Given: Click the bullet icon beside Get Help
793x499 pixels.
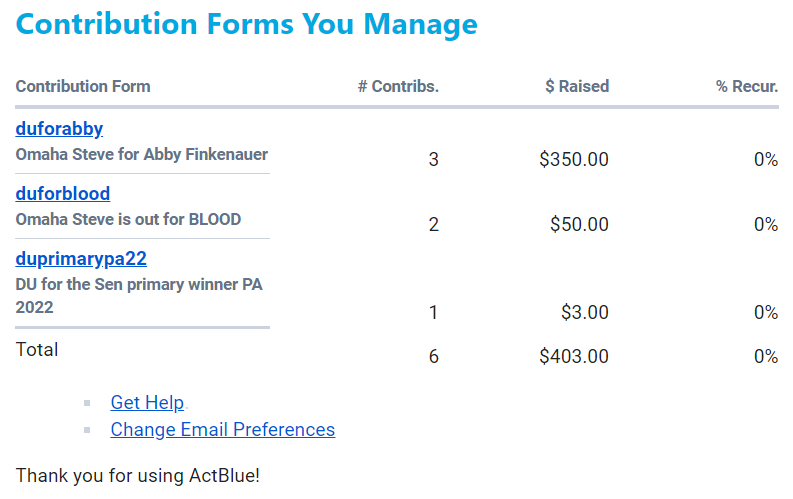Looking at the screenshot, I should [x=88, y=403].
